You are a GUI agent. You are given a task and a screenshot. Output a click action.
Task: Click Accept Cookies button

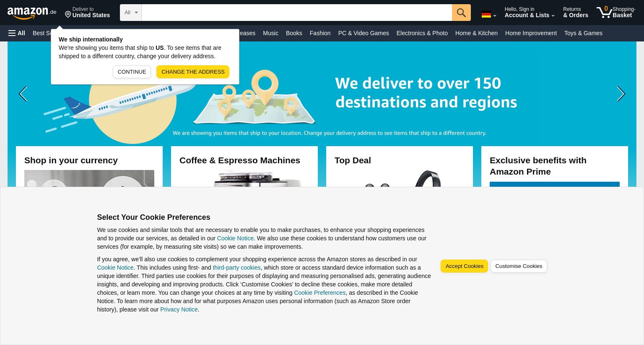tap(464, 266)
